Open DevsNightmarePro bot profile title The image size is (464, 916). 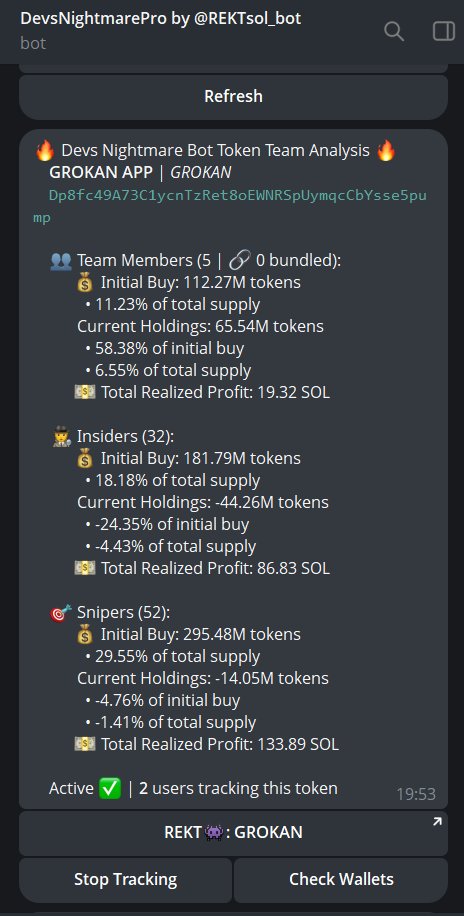tap(161, 19)
